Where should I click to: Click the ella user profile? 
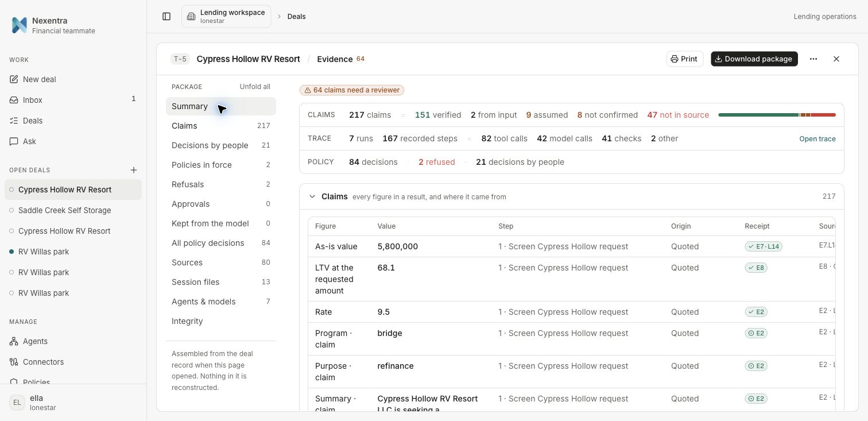(x=73, y=403)
